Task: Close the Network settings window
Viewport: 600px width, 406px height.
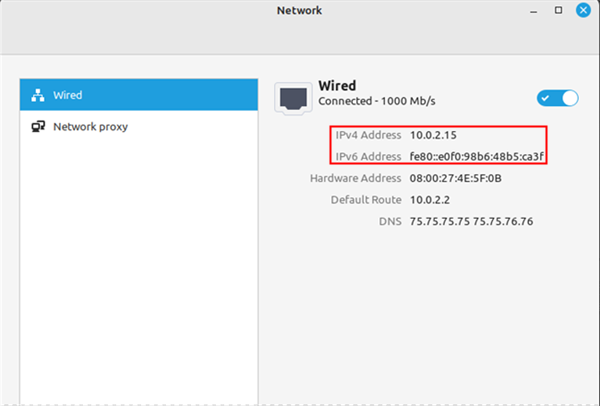Action: tap(582, 11)
